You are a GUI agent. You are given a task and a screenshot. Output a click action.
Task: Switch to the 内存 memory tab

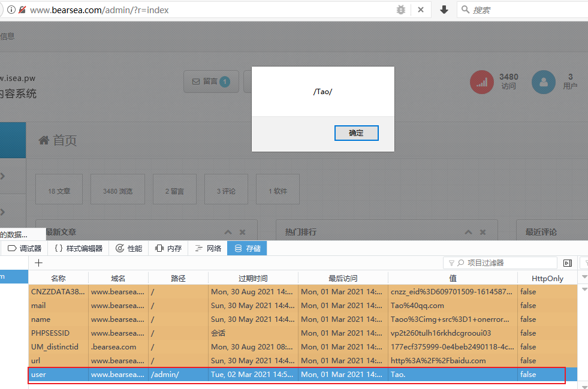[168, 248]
